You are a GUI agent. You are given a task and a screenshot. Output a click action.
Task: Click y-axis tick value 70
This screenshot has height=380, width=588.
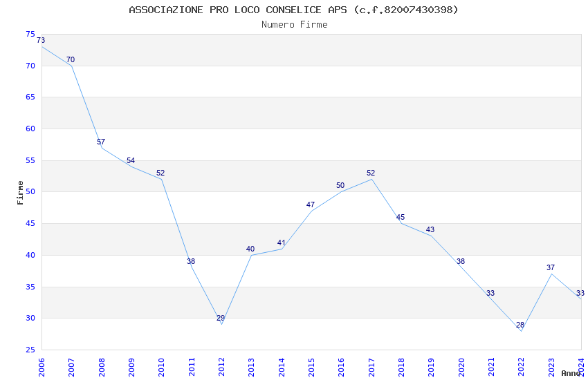(x=30, y=66)
